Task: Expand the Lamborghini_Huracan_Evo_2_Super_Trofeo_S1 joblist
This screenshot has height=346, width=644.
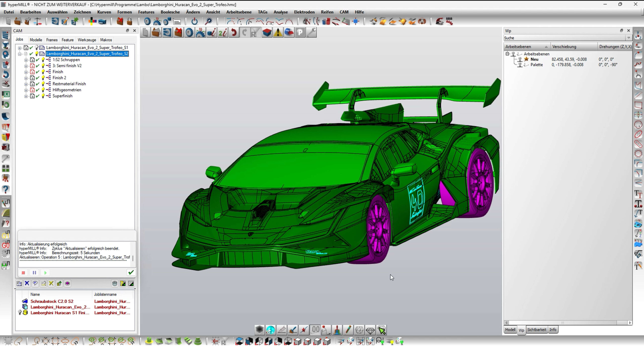Action: 20,48
